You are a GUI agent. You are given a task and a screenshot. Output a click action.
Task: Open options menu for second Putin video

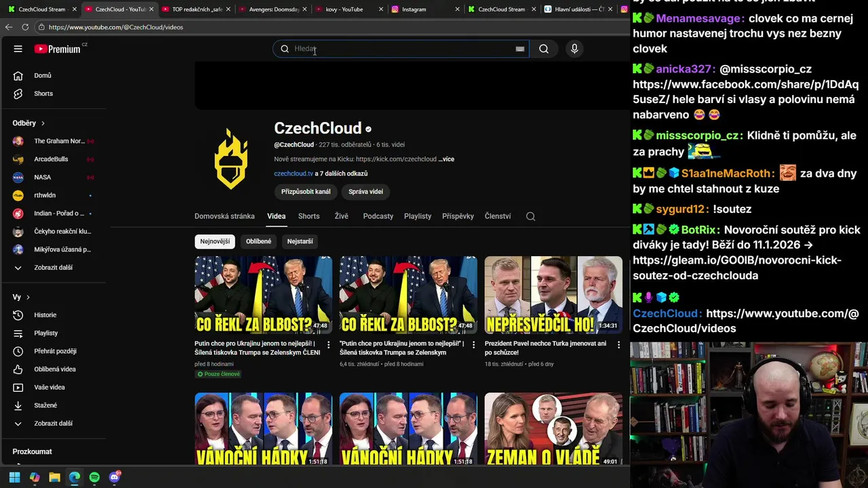click(473, 345)
